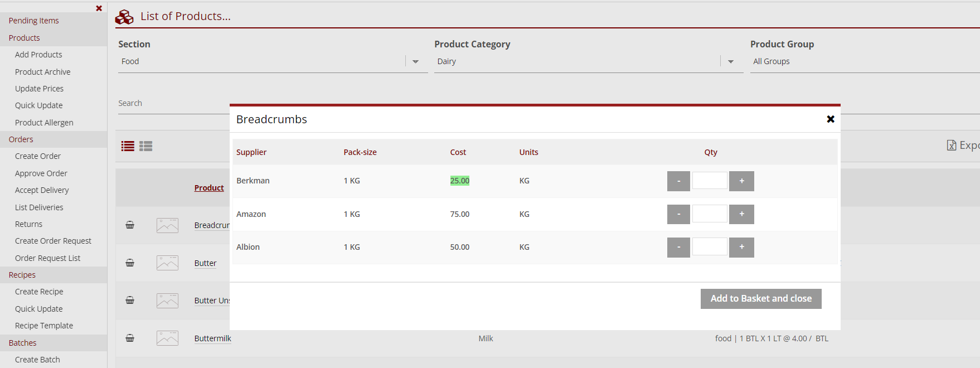Click the Butter product image thumbnail
Screen dimensions: 980x368
167,263
